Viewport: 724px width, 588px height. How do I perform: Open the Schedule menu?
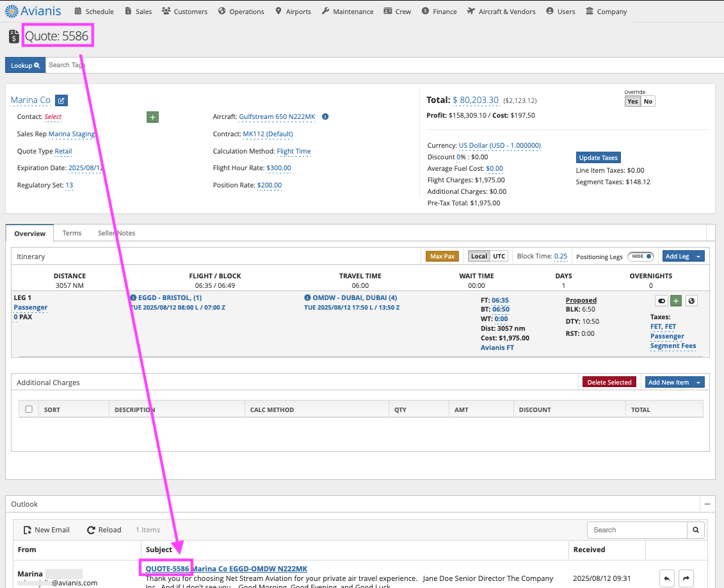coord(94,11)
